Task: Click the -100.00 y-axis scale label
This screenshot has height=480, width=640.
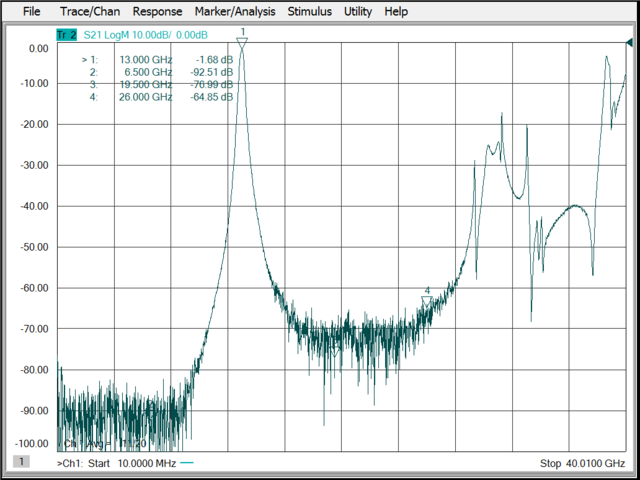Action: [32, 444]
